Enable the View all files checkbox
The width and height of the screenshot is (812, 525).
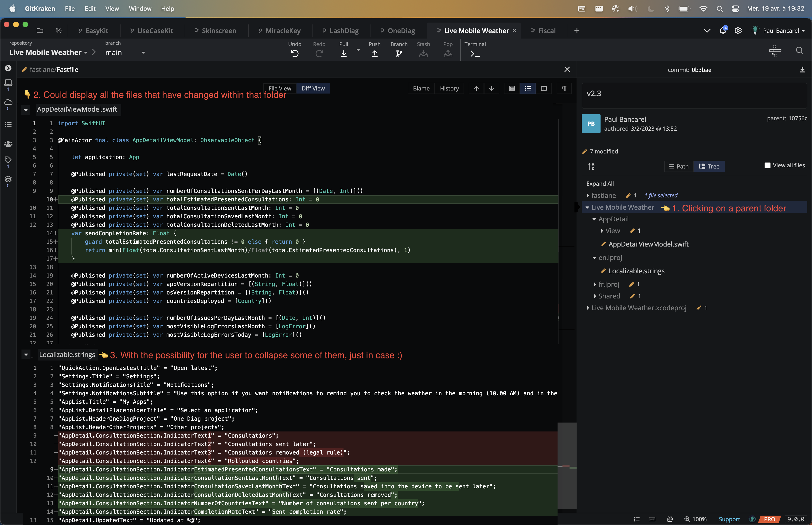[767, 165]
